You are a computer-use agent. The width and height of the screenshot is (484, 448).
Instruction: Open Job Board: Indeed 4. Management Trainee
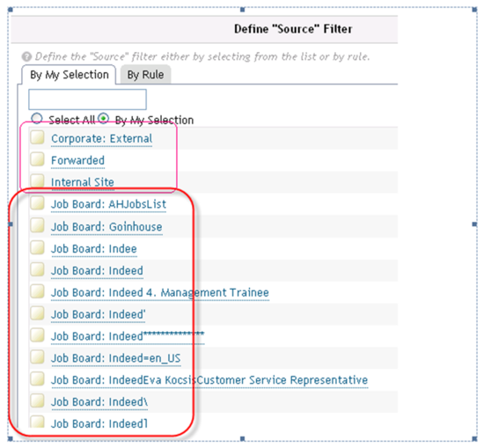(160, 293)
